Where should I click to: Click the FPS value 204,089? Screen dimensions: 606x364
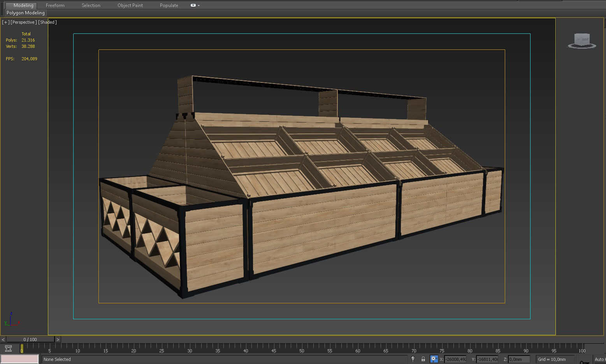click(x=29, y=59)
